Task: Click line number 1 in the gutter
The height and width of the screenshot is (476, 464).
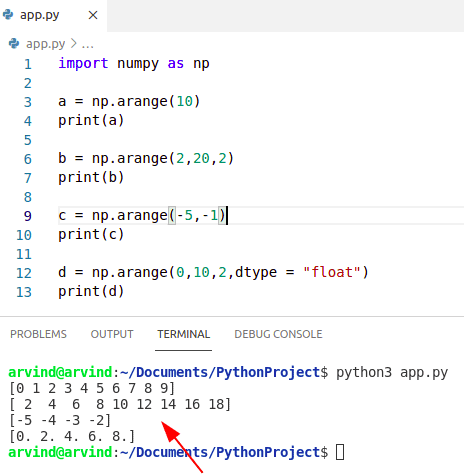Action: tap(28, 64)
